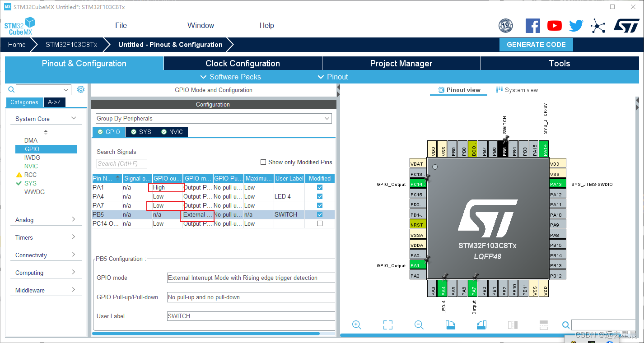Open the Facebook icon link
The image size is (644, 343).
coord(533,26)
